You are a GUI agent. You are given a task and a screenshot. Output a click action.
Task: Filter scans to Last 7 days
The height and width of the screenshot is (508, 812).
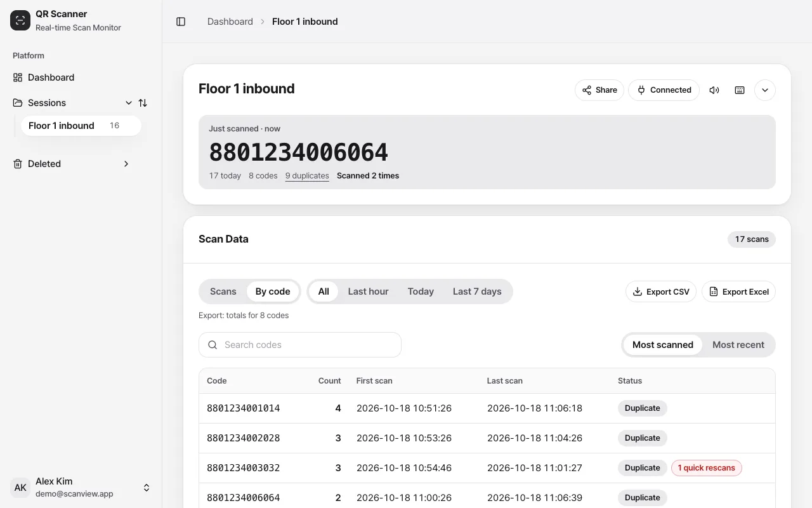[477, 291]
